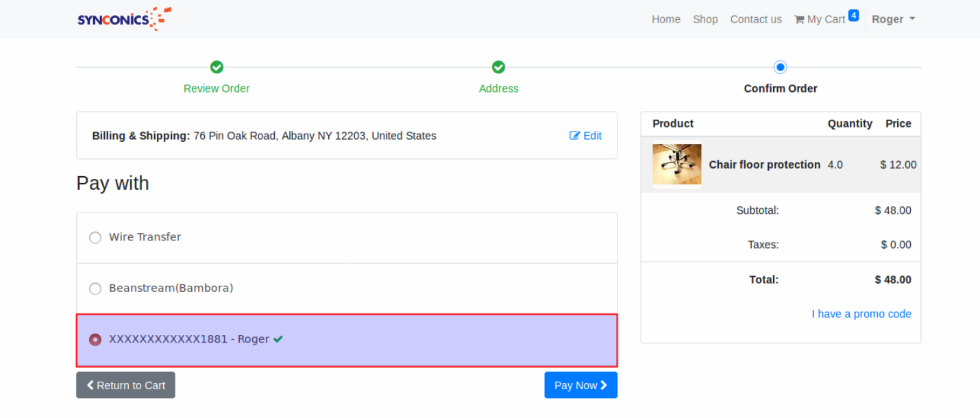Click the green checkmark beside saved card
This screenshot has height=418, width=980.
tap(278, 339)
